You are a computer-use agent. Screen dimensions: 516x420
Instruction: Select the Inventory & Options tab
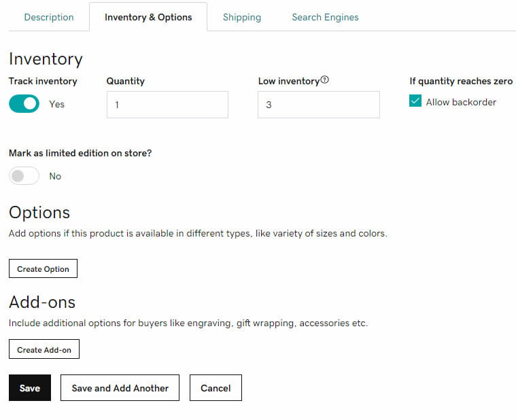coord(148,17)
